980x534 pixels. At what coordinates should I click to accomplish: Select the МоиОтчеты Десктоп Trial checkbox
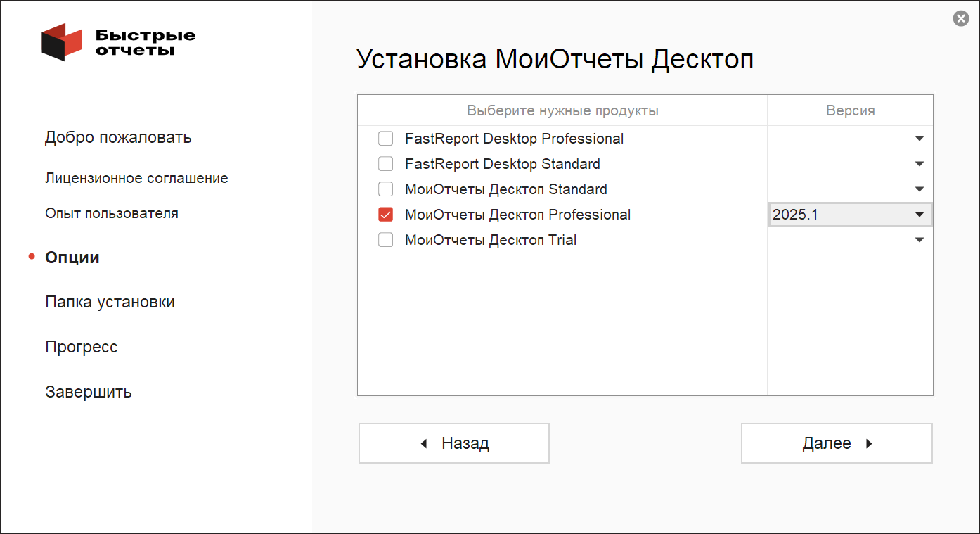385,240
